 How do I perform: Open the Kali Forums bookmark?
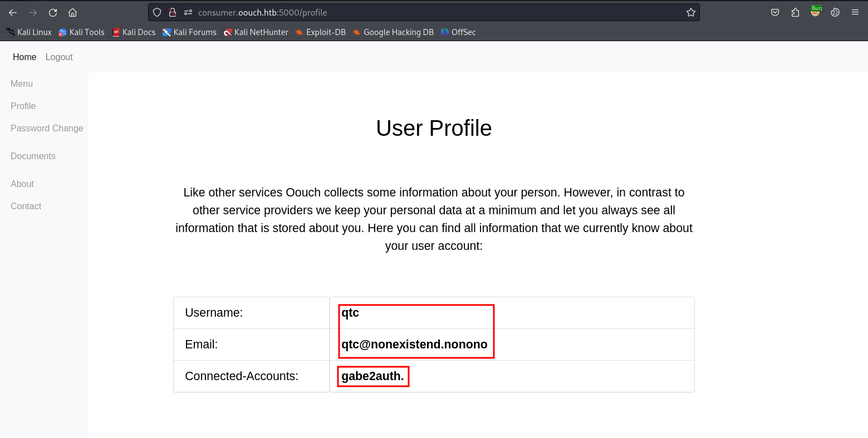[x=189, y=32]
